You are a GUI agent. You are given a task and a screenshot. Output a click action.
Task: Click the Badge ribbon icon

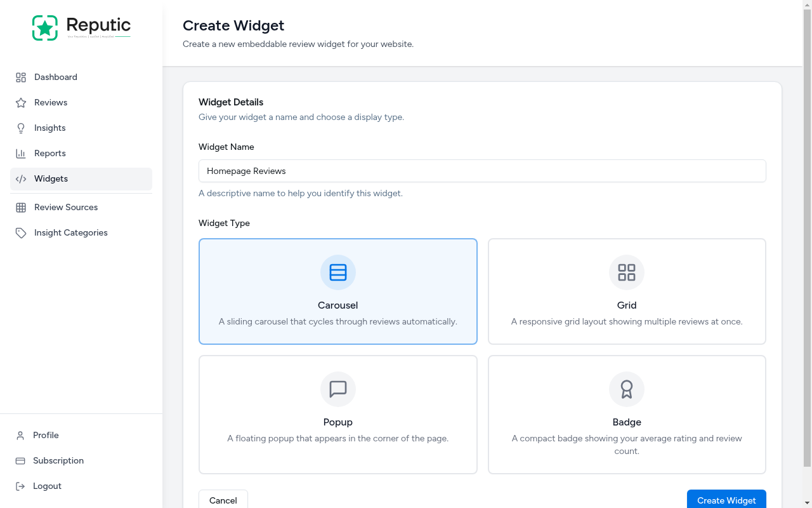(x=626, y=389)
